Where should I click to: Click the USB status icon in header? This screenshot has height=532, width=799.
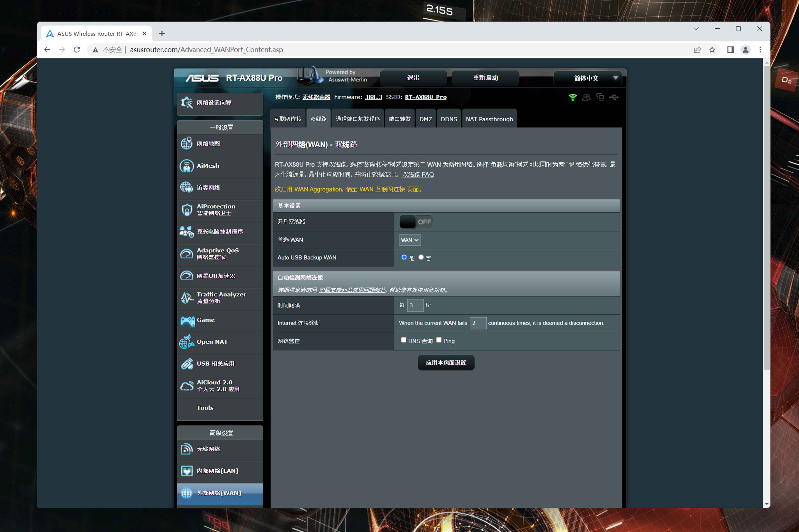(x=614, y=97)
